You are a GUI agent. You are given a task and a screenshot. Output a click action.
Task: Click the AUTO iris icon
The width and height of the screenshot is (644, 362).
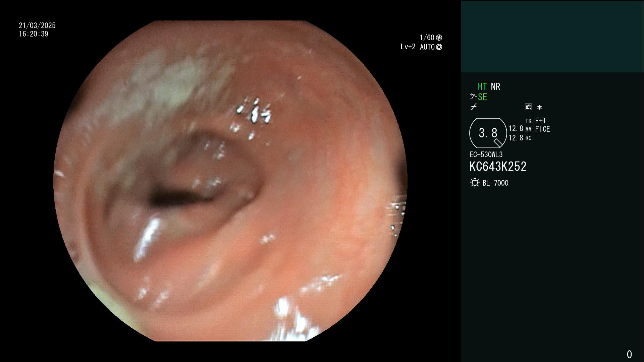click(439, 47)
